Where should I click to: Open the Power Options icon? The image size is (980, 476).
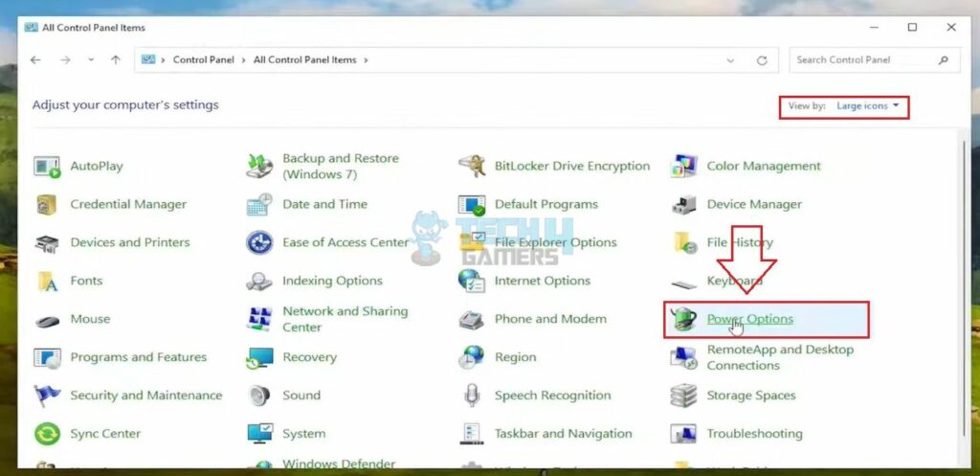click(683, 319)
